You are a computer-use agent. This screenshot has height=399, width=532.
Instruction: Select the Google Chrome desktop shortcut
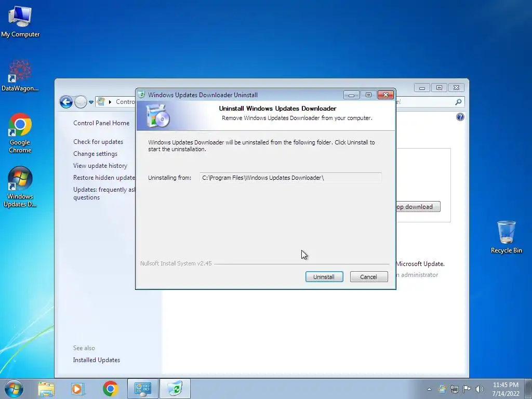(x=20, y=133)
